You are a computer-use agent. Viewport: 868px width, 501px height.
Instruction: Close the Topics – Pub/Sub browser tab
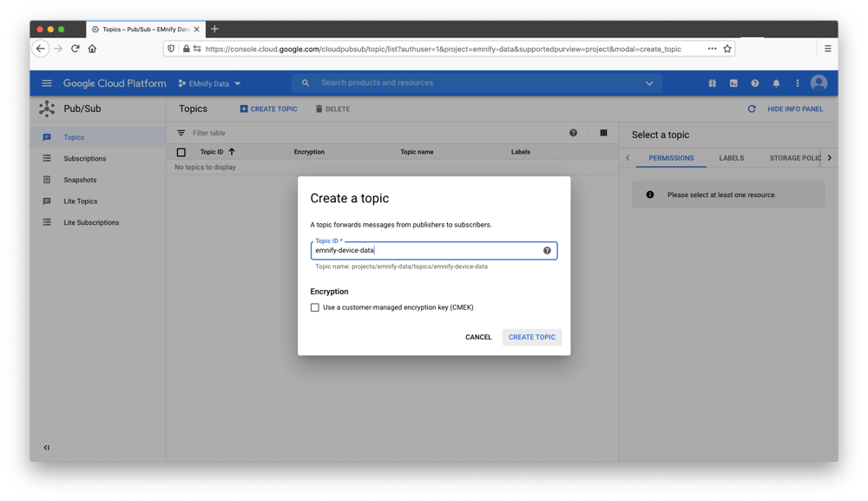click(x=196, y=30)
